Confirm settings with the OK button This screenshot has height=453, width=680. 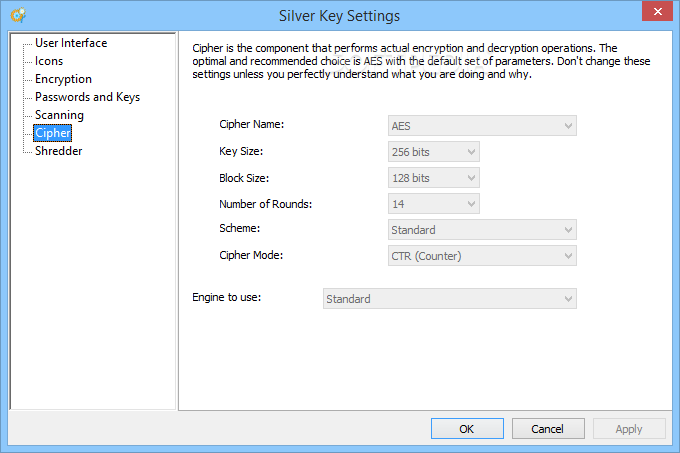click(467, 429)
